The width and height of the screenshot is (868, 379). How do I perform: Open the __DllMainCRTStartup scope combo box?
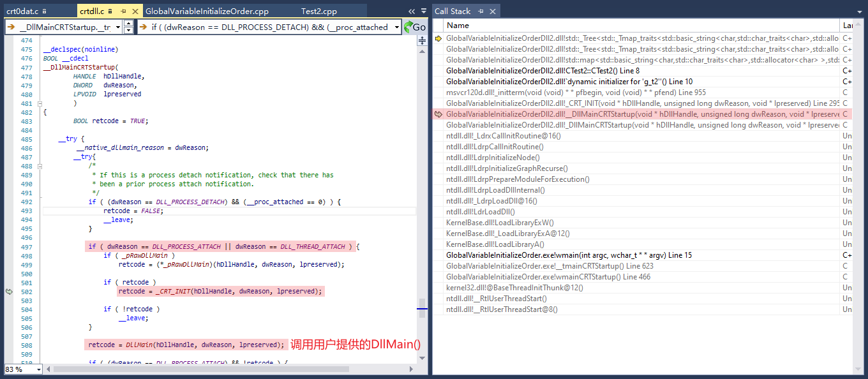(x=64, y=27)
